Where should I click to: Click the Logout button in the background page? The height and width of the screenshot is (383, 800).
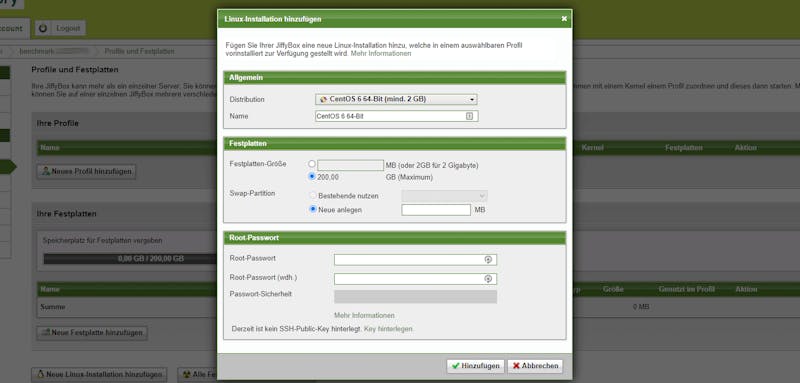coord(60,28)
